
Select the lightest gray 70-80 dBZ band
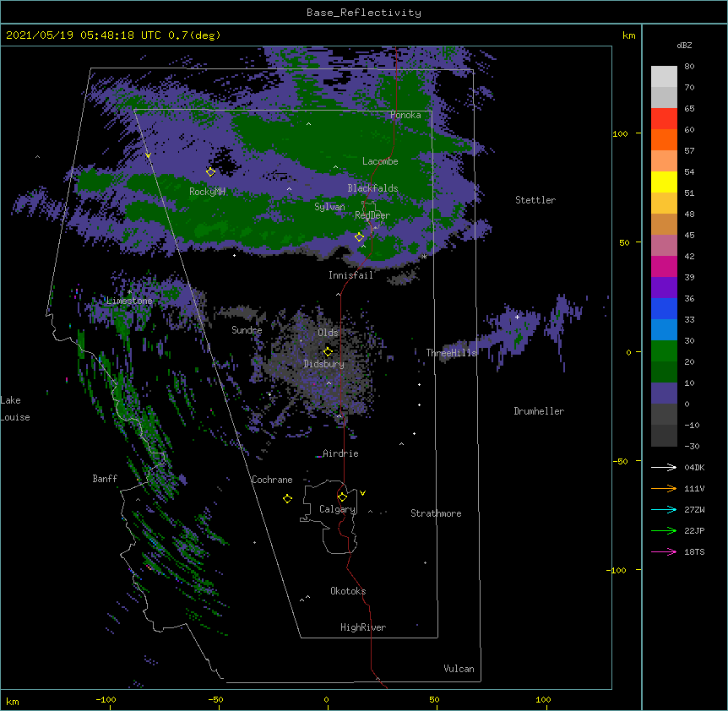pyautogui.click(x=664, y=77)
